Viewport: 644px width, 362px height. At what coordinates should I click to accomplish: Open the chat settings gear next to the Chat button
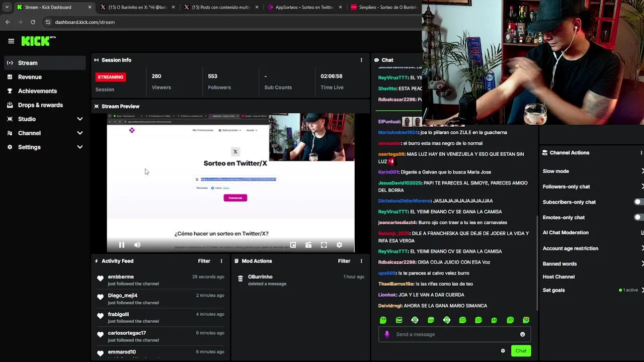click(503, 351)
